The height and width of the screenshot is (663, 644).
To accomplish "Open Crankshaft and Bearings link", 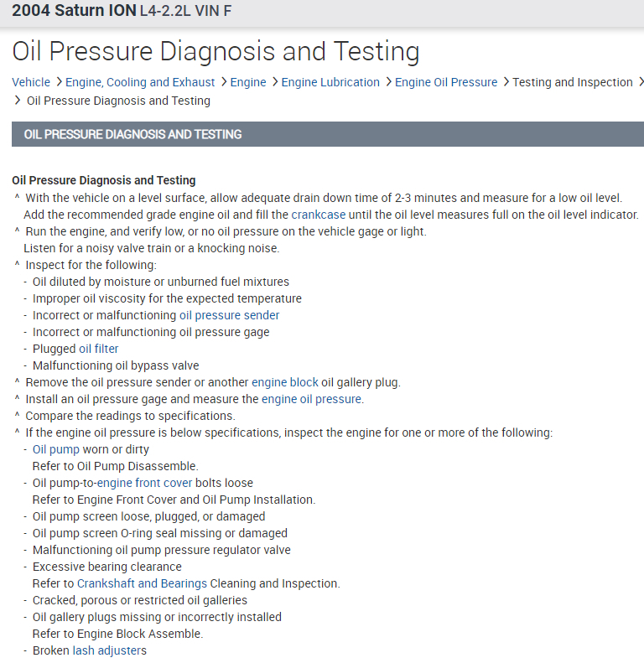I will pos(142,583).
